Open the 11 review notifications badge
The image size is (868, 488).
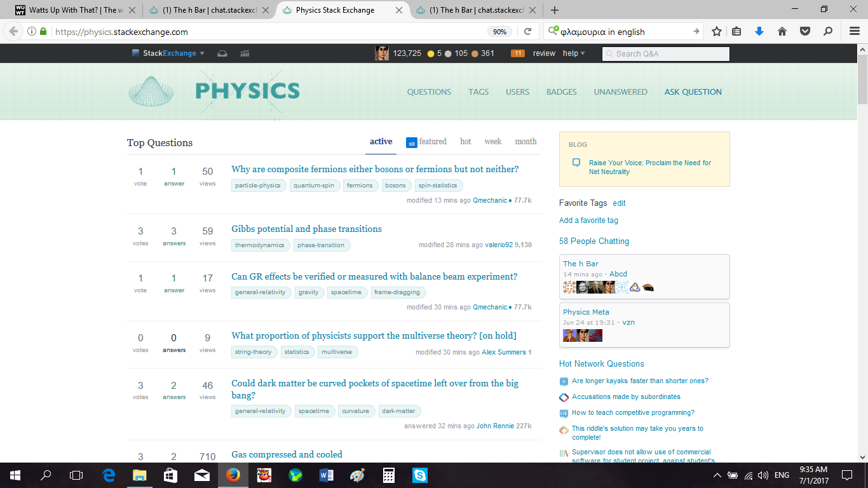pos(517,53)
